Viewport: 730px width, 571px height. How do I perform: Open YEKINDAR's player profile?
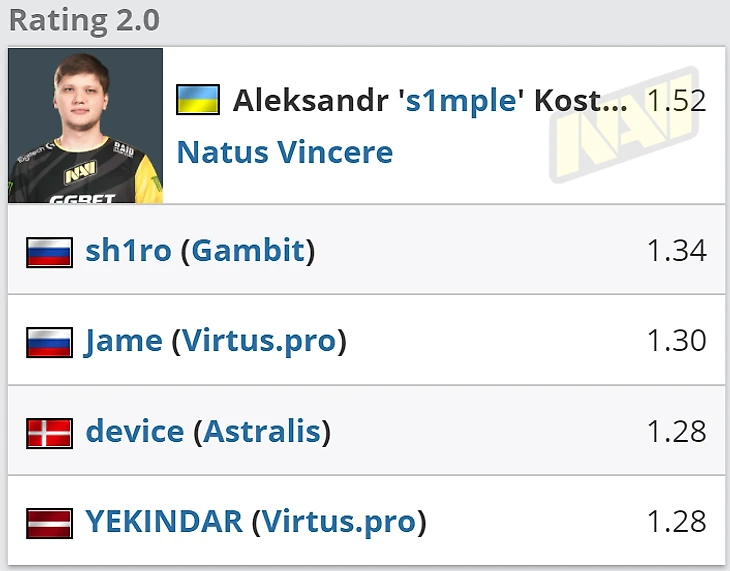[x=164, y=522]
